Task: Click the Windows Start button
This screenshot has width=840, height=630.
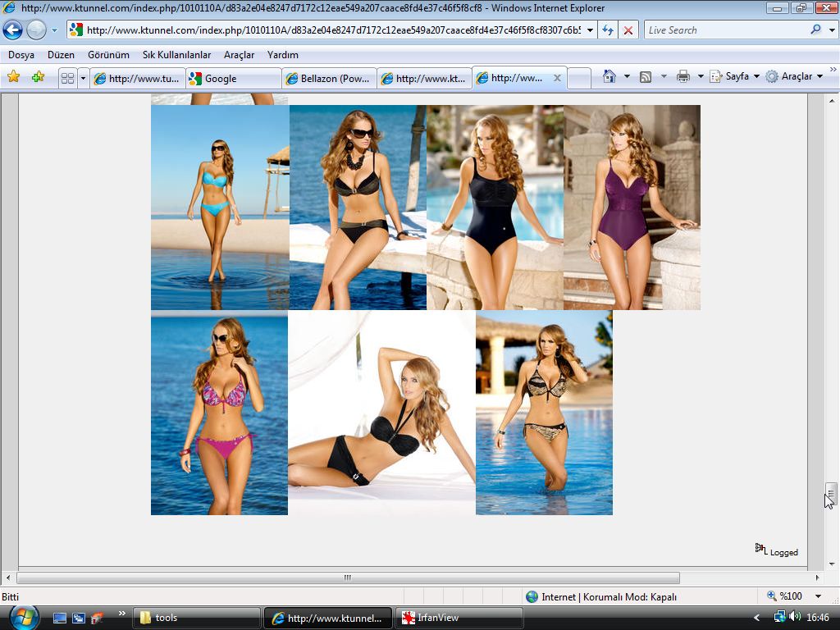Action: [x=22, y=616]
